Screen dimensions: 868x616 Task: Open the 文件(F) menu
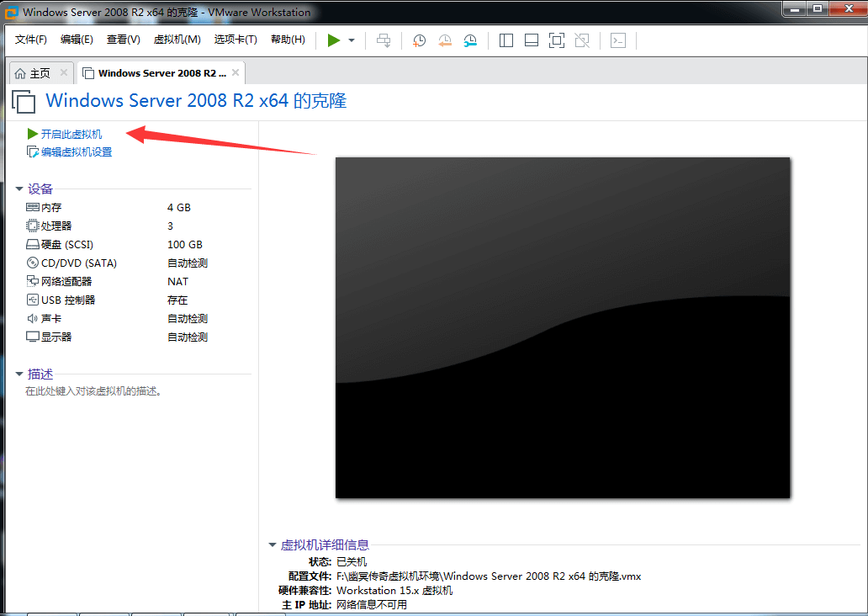pyautogui.click(x=31, y=40)
